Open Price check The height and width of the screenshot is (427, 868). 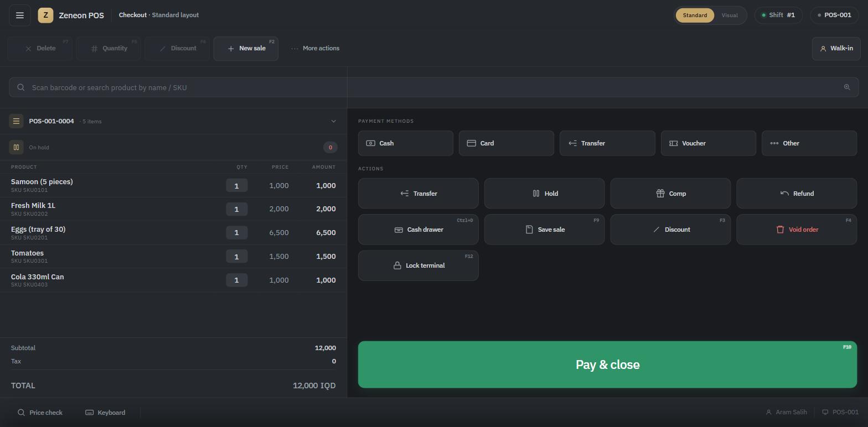[40, 413]
